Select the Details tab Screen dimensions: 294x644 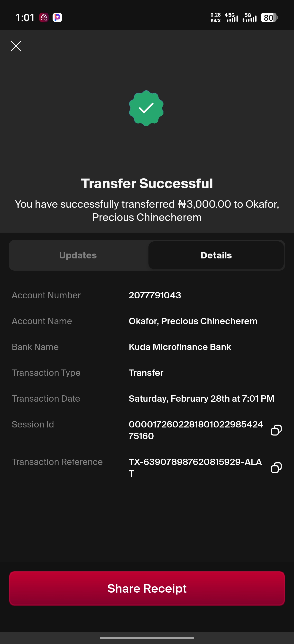[216, 255]
